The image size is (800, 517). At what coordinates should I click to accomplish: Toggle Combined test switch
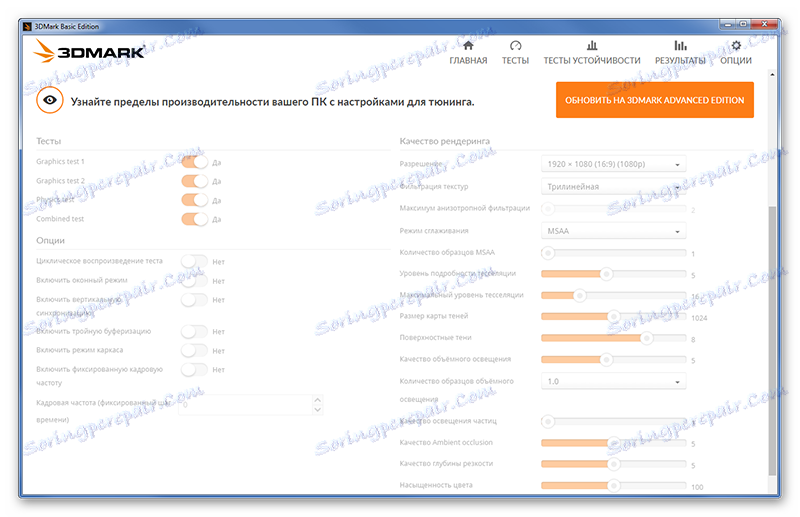pyautogui.click(x=194, y=219)
